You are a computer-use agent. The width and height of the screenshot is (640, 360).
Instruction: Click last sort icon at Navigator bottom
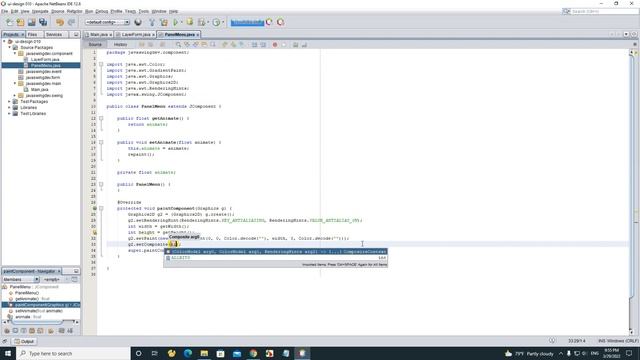(x=70, y=331)
